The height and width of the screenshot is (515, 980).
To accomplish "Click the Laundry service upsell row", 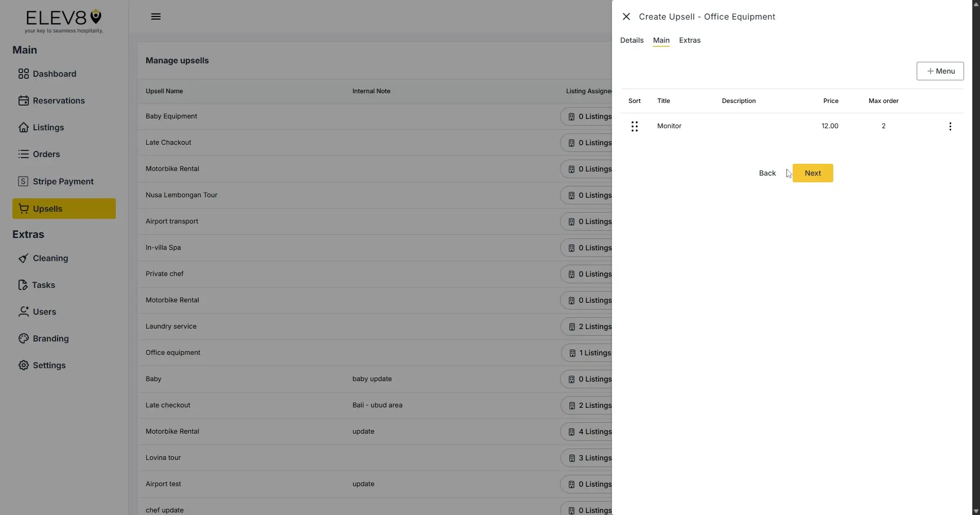I will [x=309, y=326].
